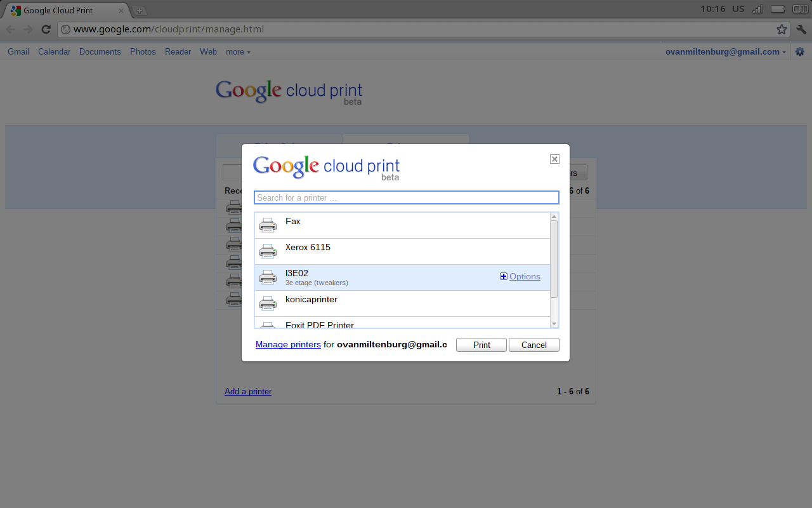Click the '3e etage (tweakers)' description text
Image resolution: width=812 pixels, height=508 pixels.
pyautogui.click(x=317, y=283)
